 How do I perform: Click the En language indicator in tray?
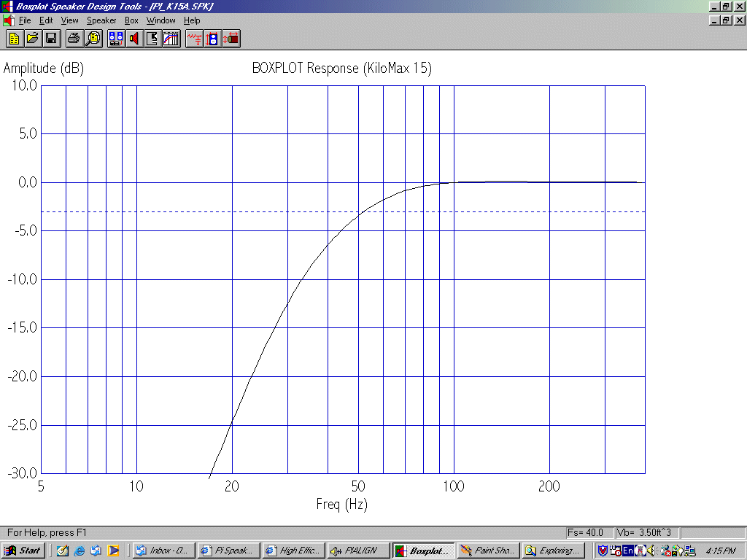(628, 551)
